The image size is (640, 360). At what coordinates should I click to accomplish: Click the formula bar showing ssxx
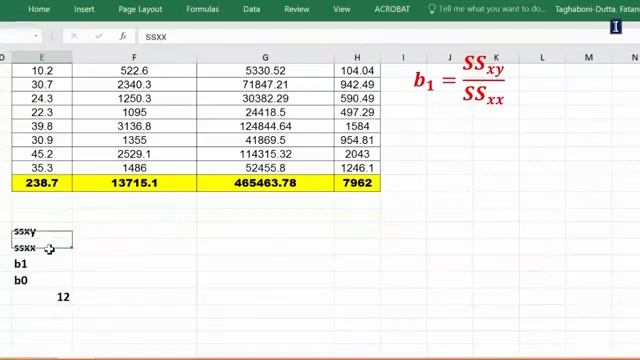[x=388, y=37]
